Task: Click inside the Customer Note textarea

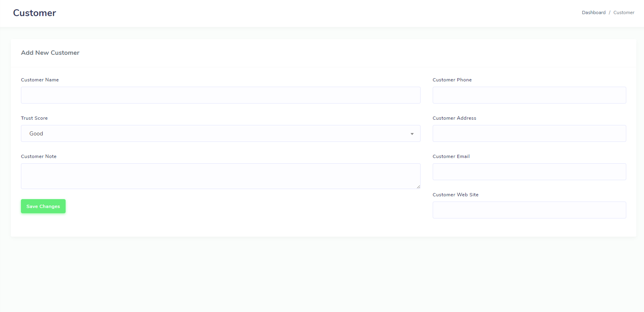Action: coord(221,176)
